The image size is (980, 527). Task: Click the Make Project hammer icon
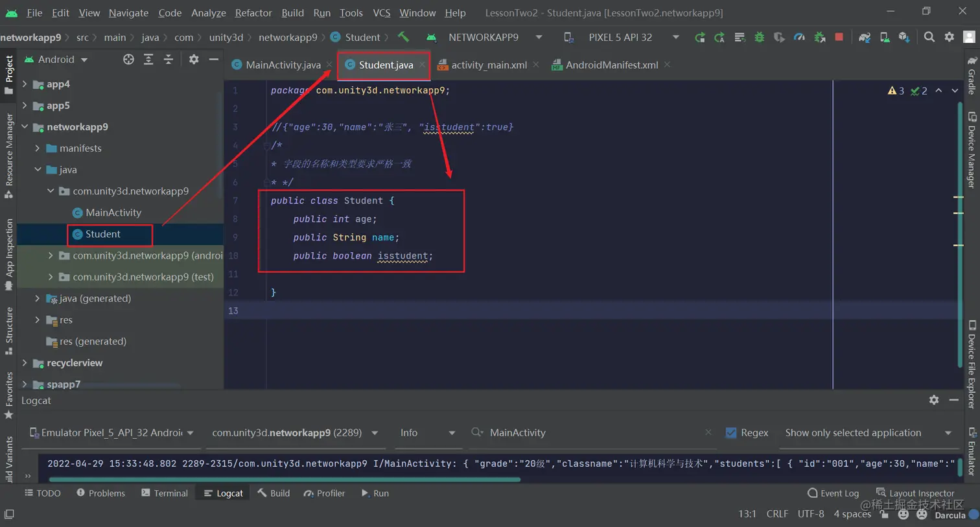403,37
